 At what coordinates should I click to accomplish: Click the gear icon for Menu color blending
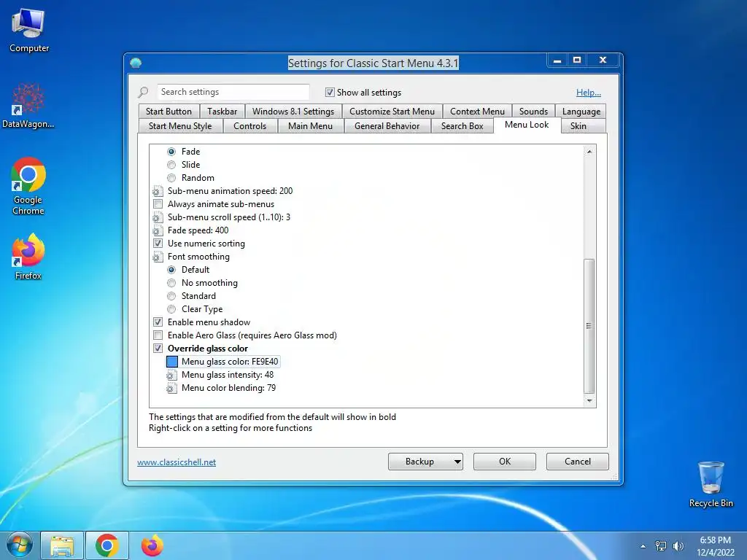point(171,389)
